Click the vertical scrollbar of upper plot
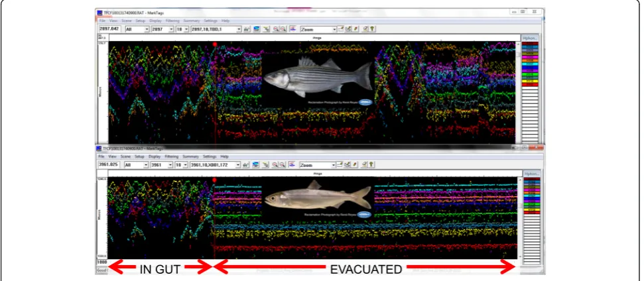The image size is (644, 281). 519,92
